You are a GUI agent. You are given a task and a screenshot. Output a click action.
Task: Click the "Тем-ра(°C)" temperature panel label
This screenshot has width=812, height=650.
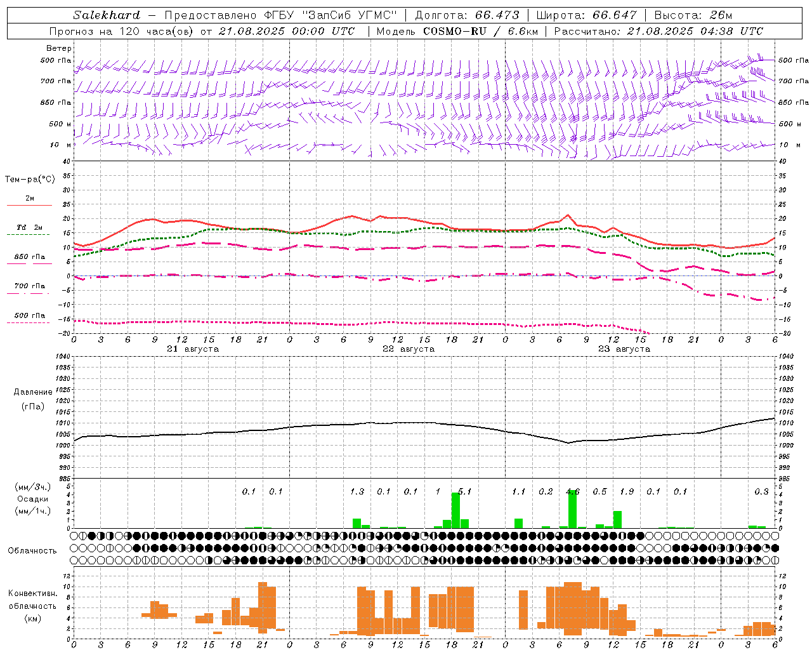(30, 179)
